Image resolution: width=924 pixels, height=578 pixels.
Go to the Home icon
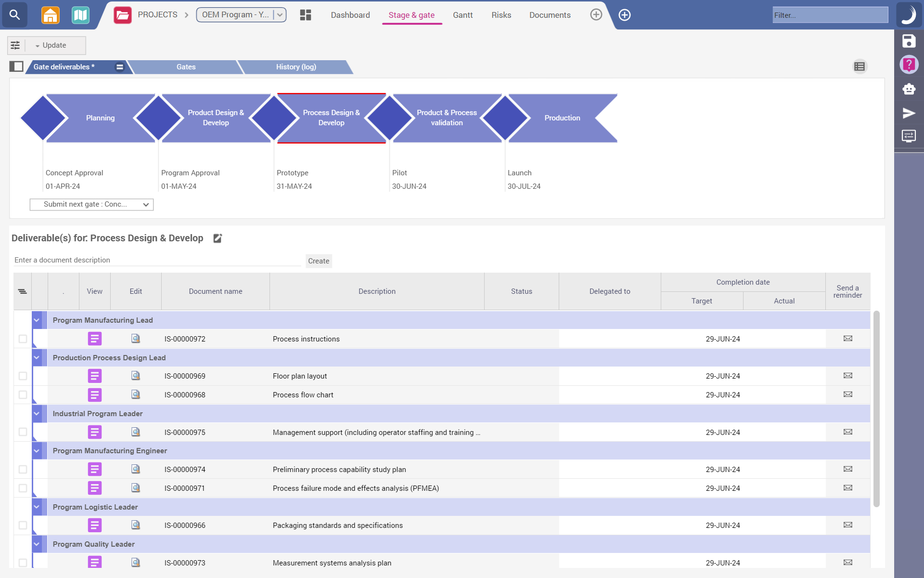[50, 15]
